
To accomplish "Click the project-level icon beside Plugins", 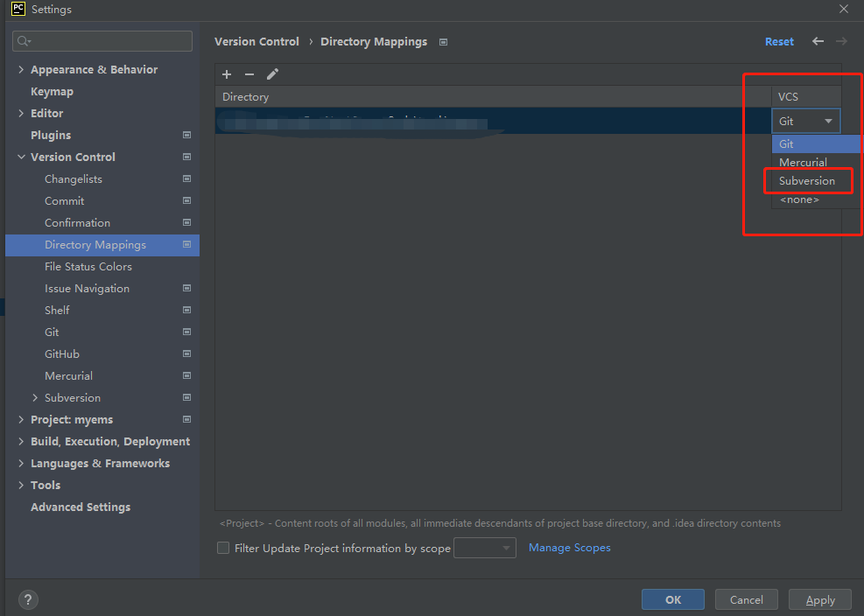I will click(186, 135).
